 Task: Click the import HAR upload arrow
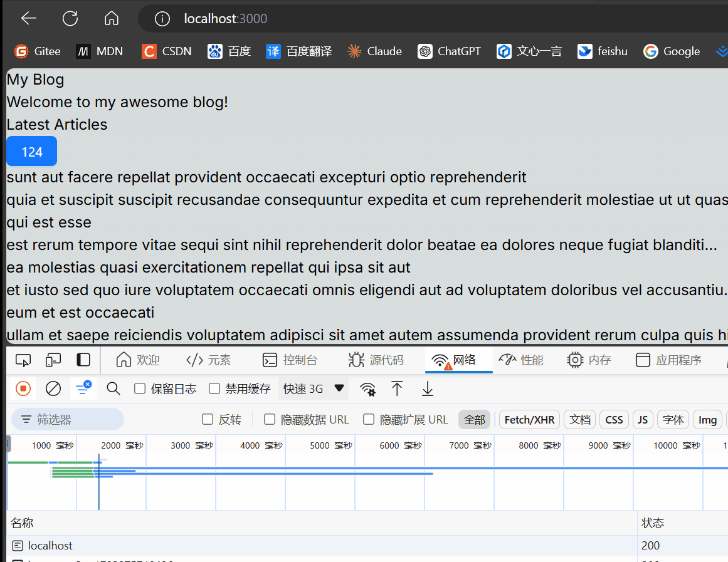[x=397, y=389]
